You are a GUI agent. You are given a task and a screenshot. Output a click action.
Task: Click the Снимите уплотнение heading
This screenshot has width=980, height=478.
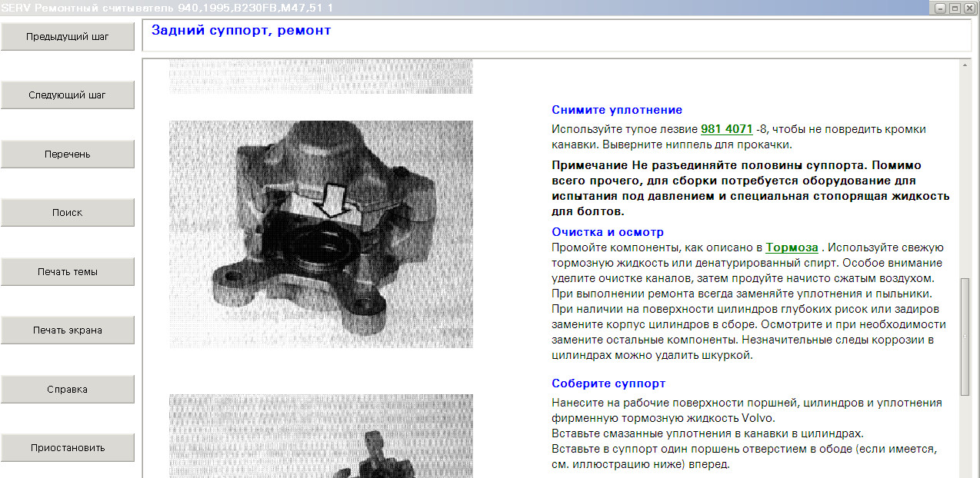617,110
